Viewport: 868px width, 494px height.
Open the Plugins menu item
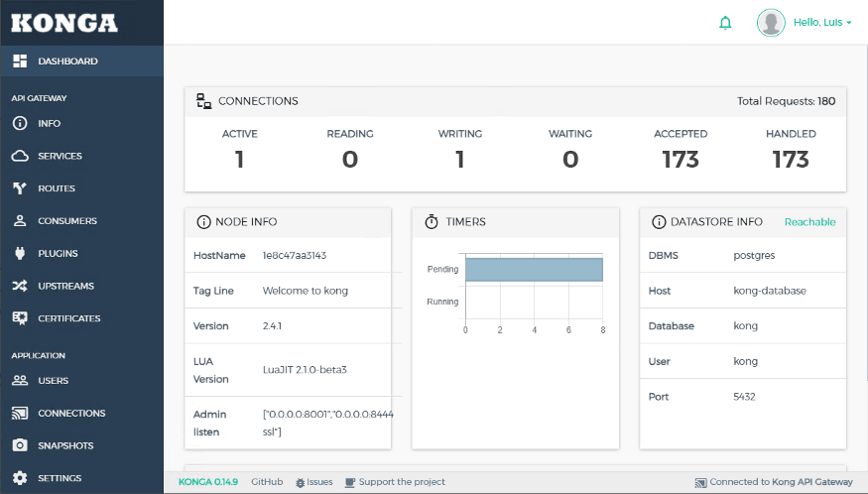(x=82, y=253)
